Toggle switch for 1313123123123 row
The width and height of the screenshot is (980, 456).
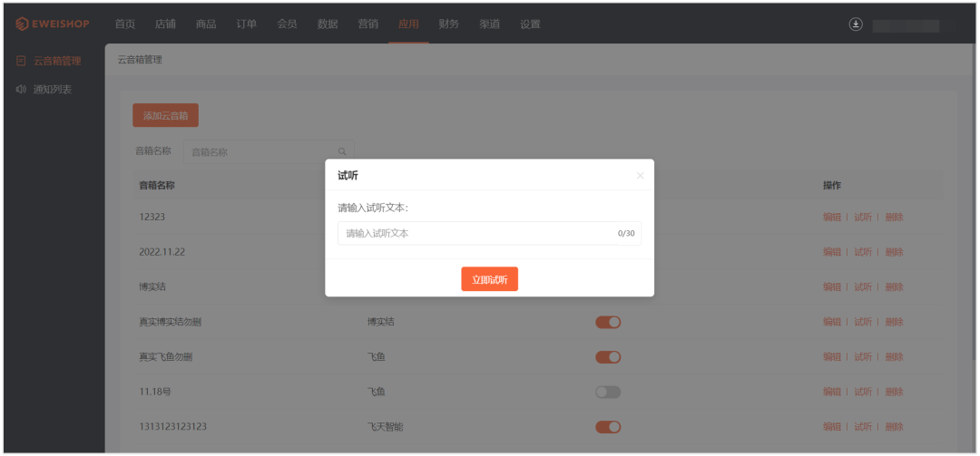(608, 426)
